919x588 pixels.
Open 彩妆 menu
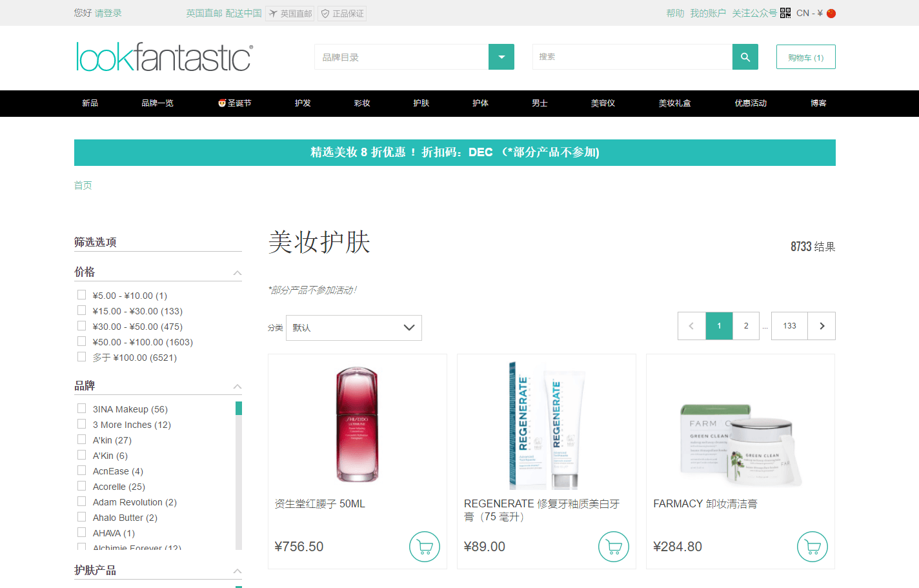click(362, 103)
